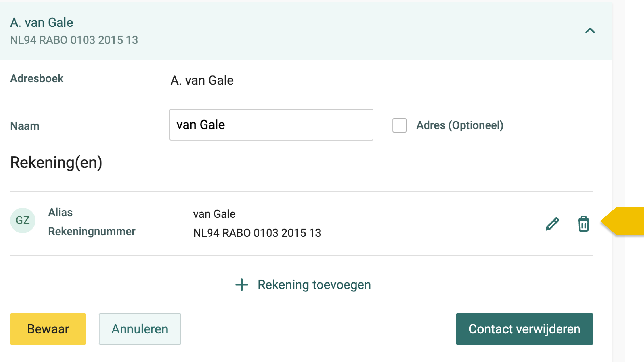The width and height of the screenshot is (644, 362).
Task: Click the plus icon to add account
Action: click(x=242, y=285)
